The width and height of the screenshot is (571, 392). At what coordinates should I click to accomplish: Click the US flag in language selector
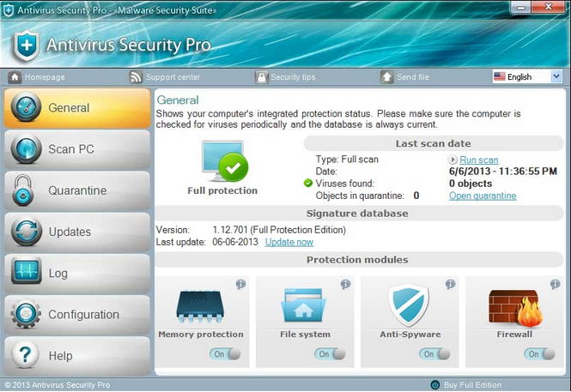(x=499, y=76)
